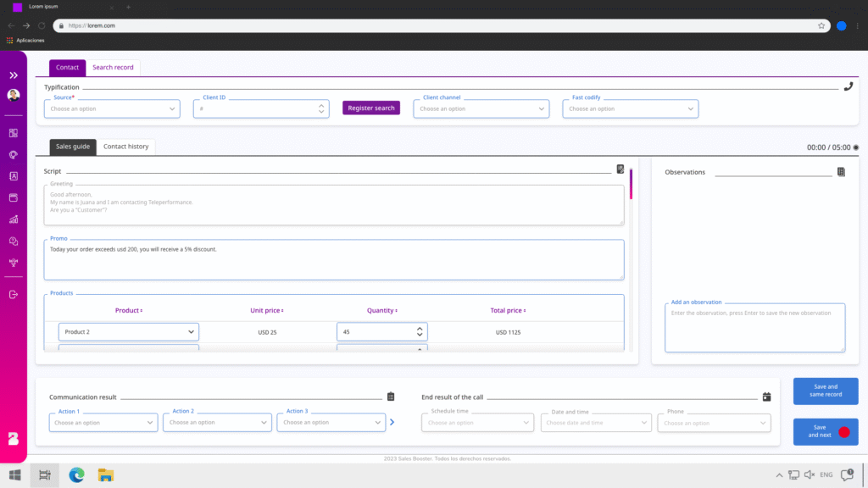The height and width of the screenshot is (488, 868).
Task: Click the blue next arrow after Action 3
Action: click(392, 422)
